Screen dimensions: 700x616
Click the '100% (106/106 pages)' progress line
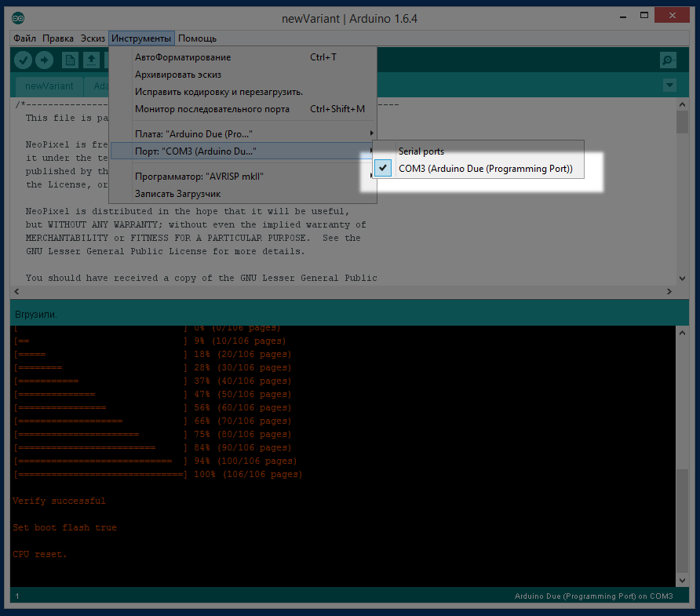tap(158, 474)
